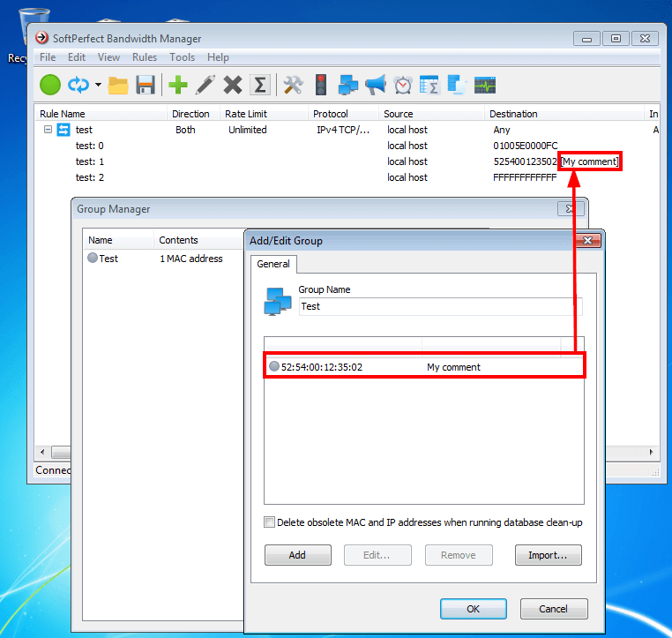Open Group Manager via blue computers icon
Screen dimensions: 672x638
[x=348, y=85]
